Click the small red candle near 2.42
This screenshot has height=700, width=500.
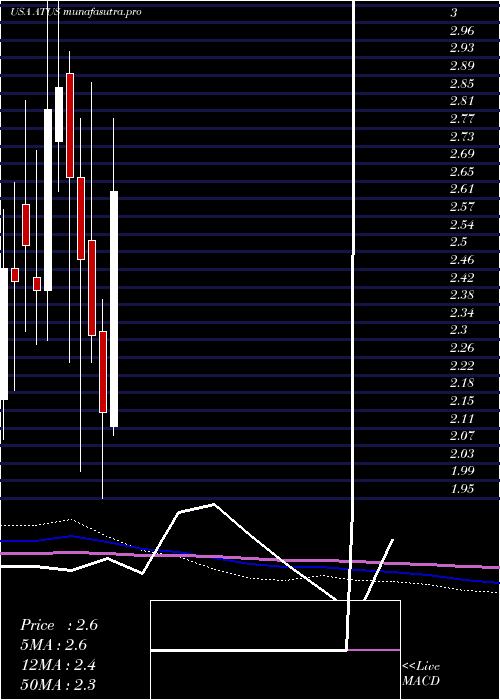tap(15, 275)
